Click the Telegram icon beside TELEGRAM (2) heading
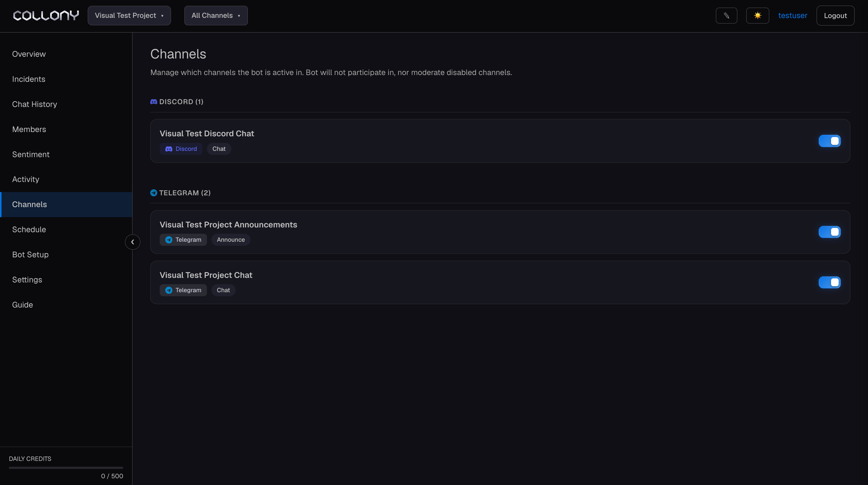The width and height of the screenshot is (868, 485). (154, 193)
